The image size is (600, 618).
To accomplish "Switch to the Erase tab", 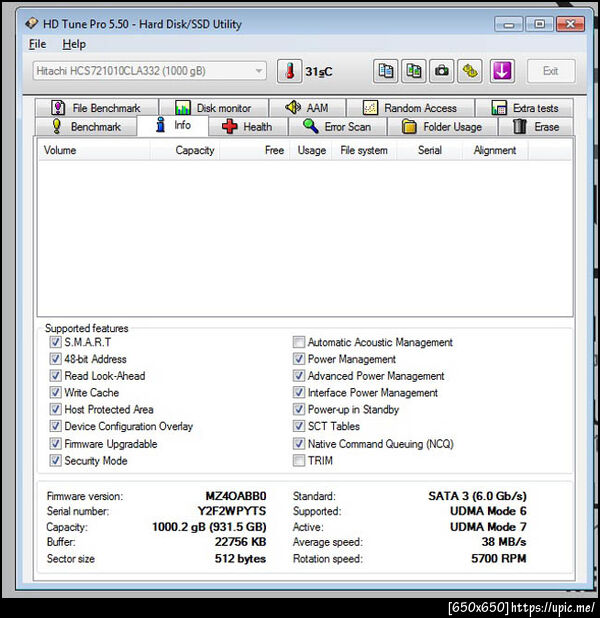I will pos(536,127).
